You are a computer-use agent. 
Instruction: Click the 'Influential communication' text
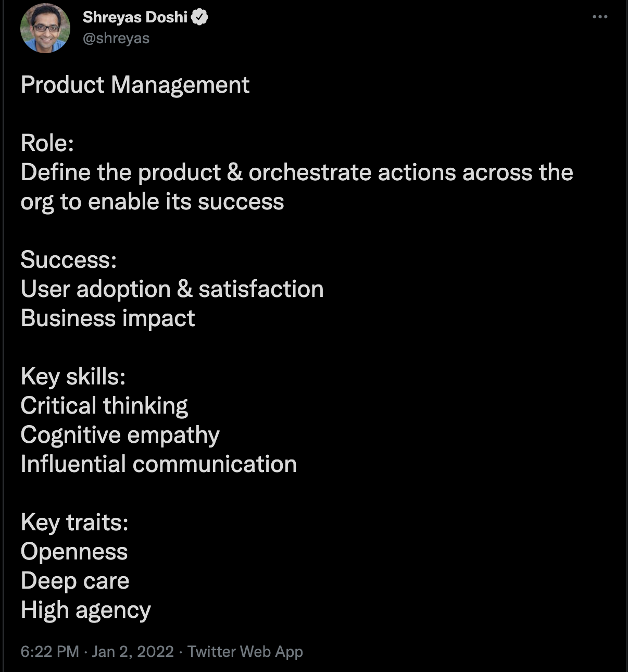[159, 464]
